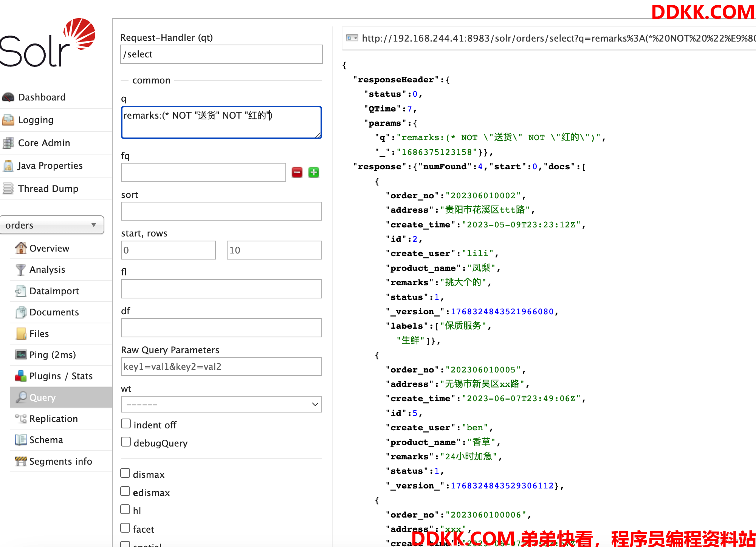Open Schema page

(46, 440)
